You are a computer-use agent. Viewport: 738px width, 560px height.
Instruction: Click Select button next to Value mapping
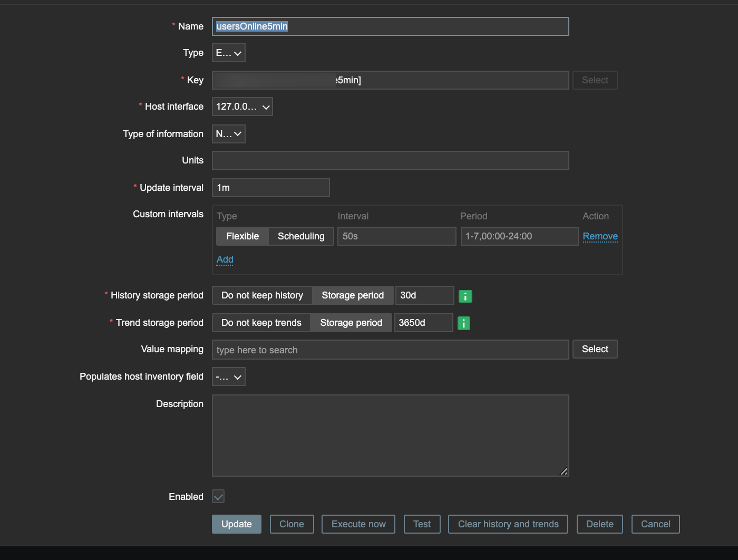click(x=595, y=349)
